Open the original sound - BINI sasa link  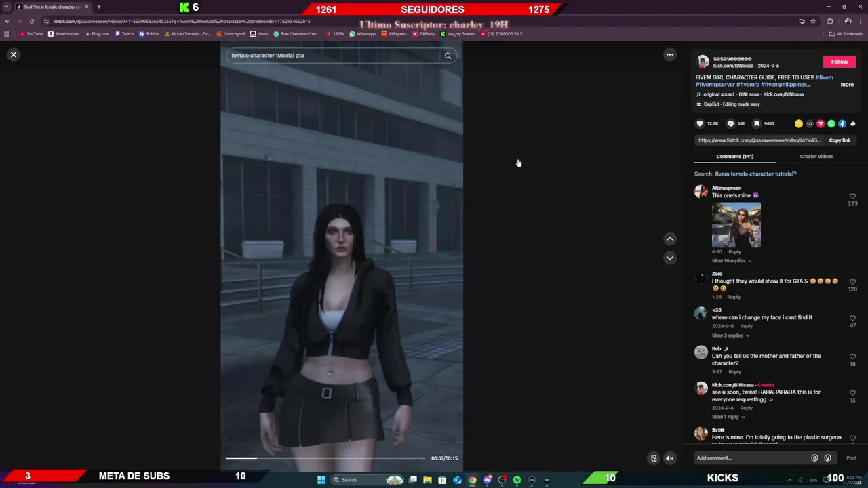pos(753,94)
